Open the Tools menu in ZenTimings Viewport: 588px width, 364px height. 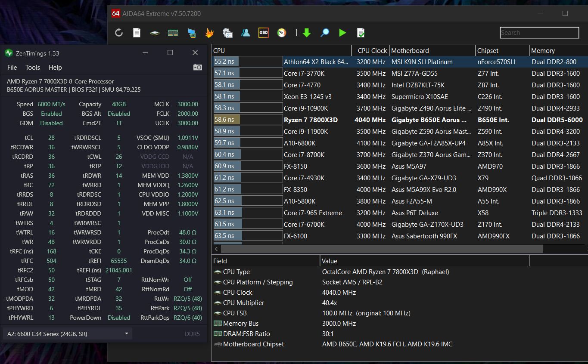33,67
